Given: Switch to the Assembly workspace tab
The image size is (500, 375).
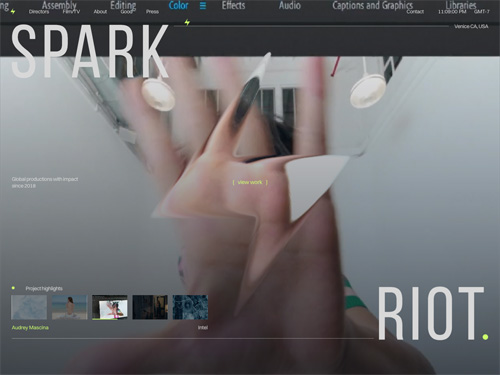Looking at the screenshot, I should pyautogui.click(x=59, y=5).
